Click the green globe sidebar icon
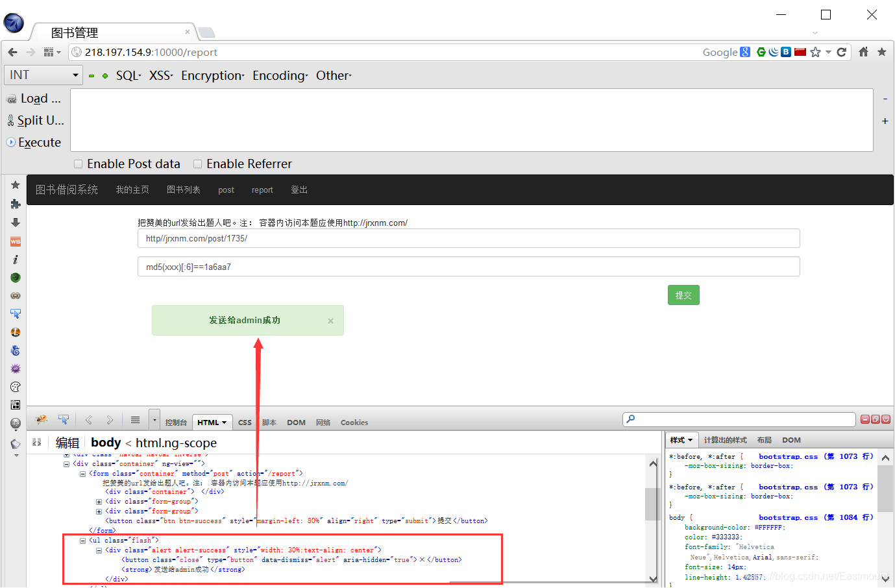Screen dimensions: 895x588 point(16,278)
